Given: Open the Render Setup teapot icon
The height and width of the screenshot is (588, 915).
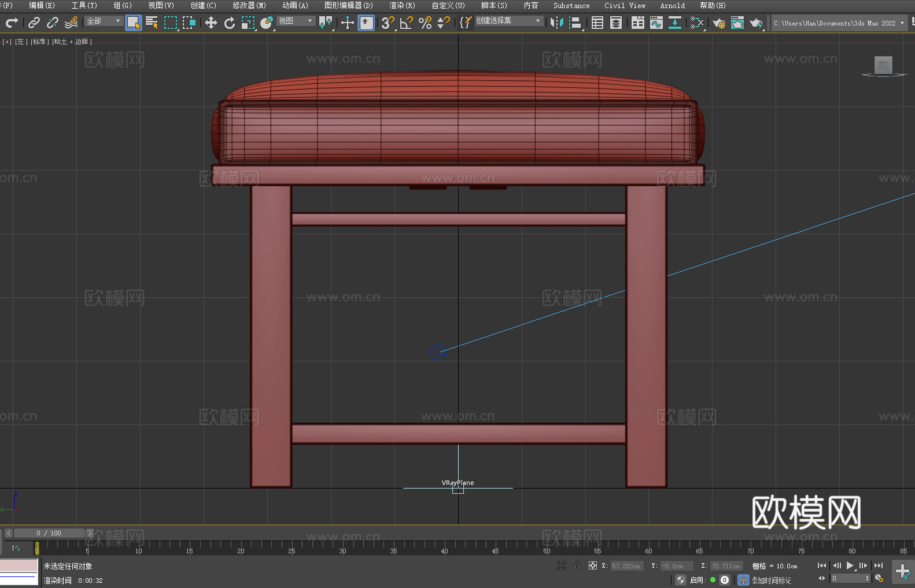Looking at the screenshot, I should [x=718, y=23].
